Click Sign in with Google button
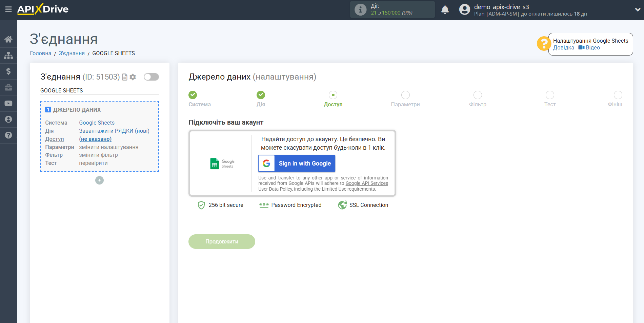This screenshot has height=323, width=644. pyautogui.click(x=297, y=164)
